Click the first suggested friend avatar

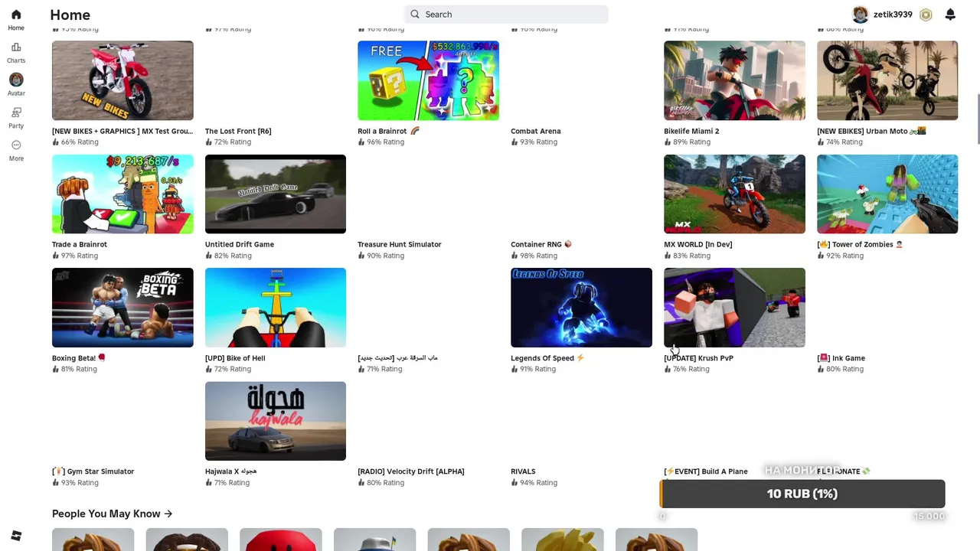[x=93, y=540]
